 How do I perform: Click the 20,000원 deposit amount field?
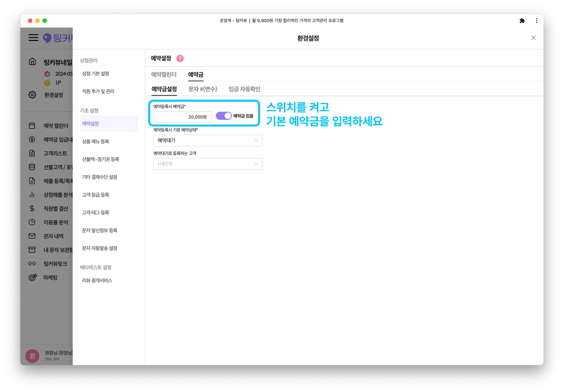point(182,117)
